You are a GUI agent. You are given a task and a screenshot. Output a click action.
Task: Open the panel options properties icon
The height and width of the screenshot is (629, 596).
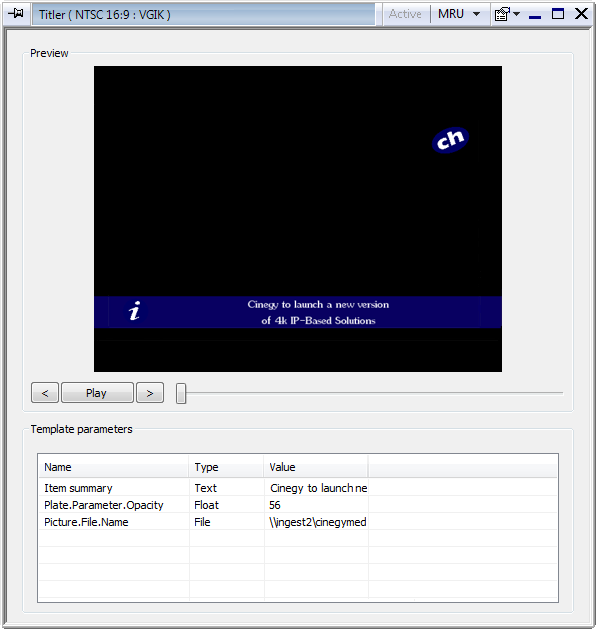(502, 14)
